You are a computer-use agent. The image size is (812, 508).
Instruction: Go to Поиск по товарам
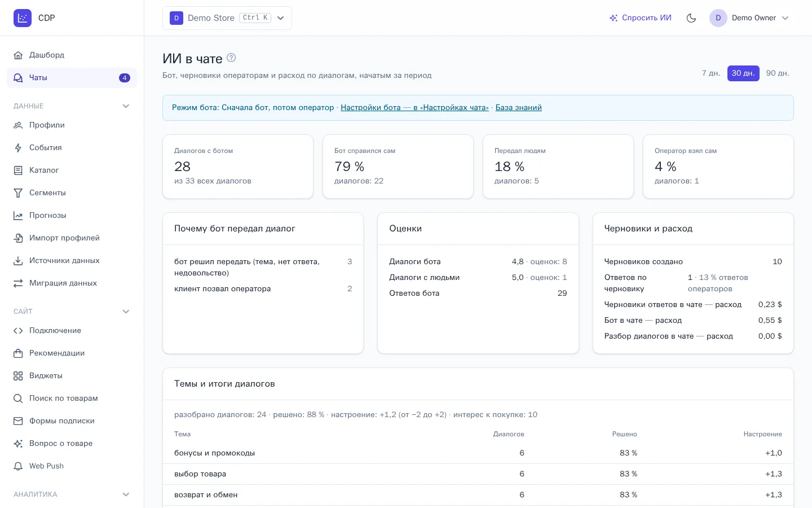[x=72, y=398]
